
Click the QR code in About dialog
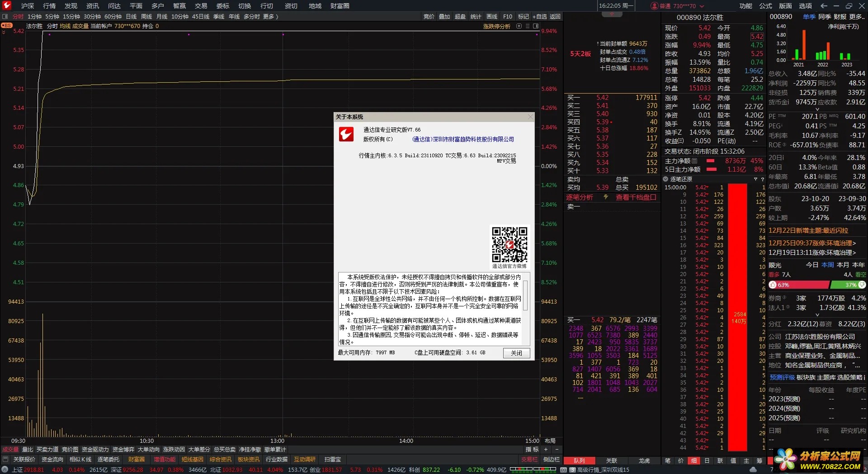509,244
